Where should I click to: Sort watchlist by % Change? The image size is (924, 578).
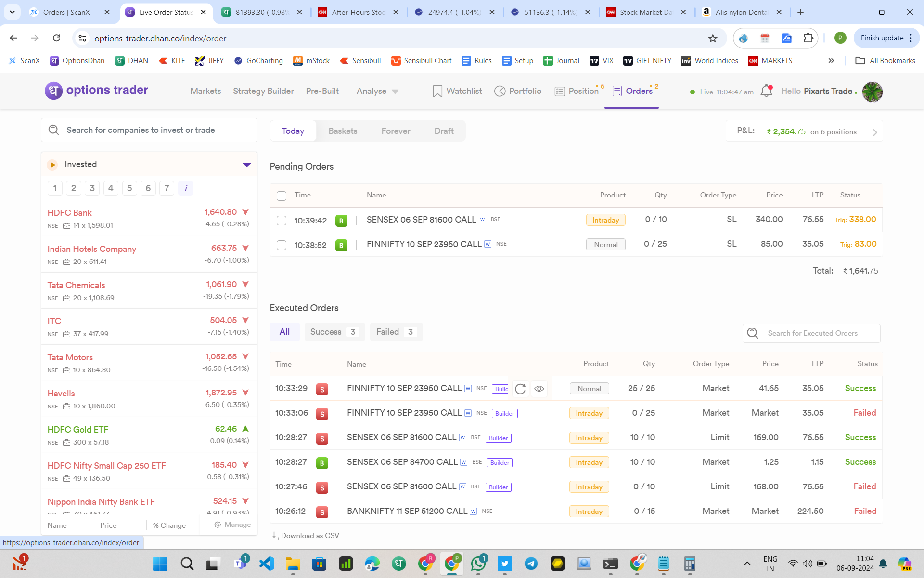tap(169, 525)
